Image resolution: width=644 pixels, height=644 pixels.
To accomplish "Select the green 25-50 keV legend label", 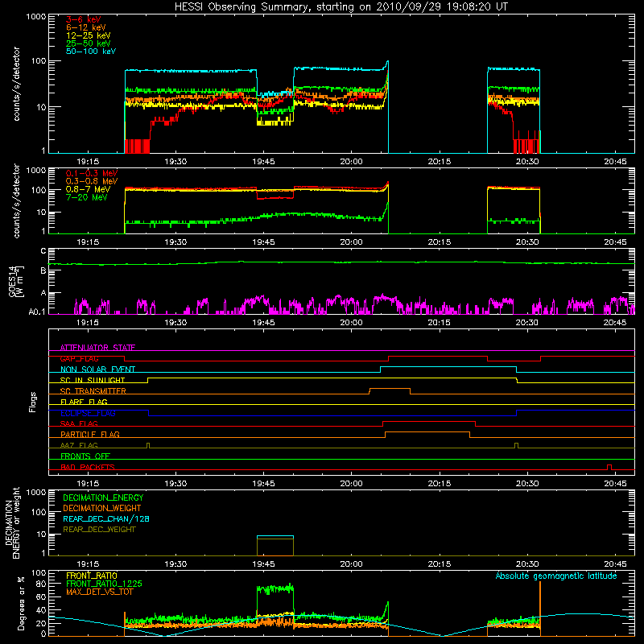I will tap(89, 43).
